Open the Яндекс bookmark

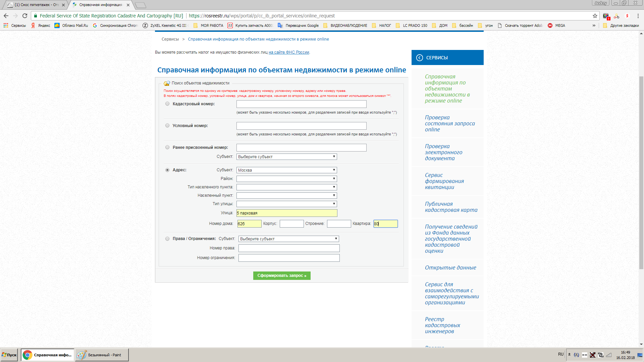[41, 25]
